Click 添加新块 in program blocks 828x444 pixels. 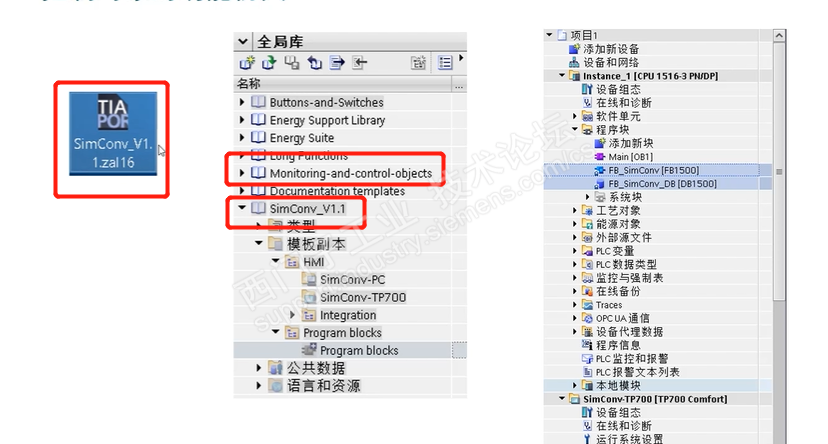(631, 143)
